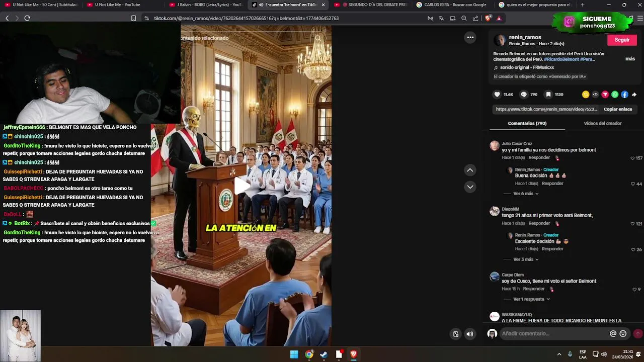Screen dimensions: 644x362
Task: Like DiegoNM's comment
Action: (633, 224)
